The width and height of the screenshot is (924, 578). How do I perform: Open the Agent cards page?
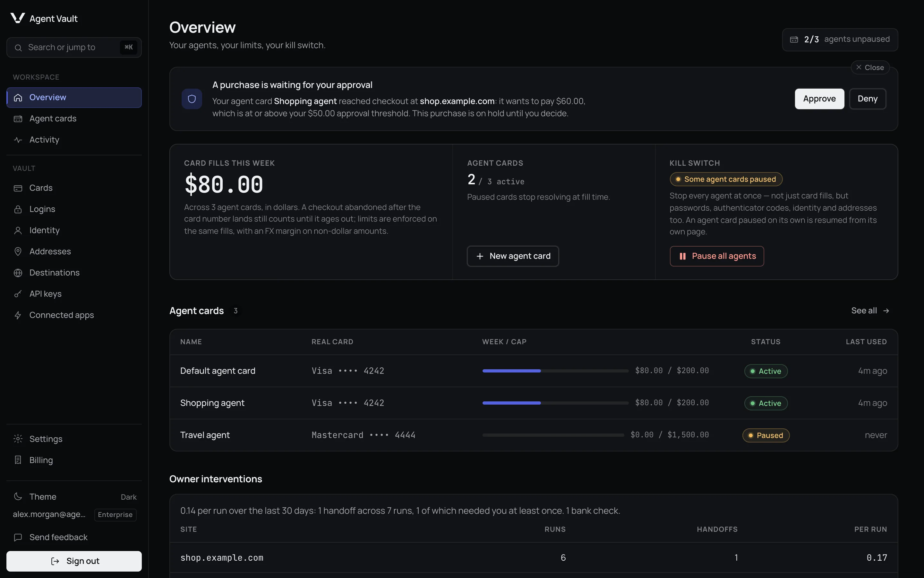[x=74, y=119]
